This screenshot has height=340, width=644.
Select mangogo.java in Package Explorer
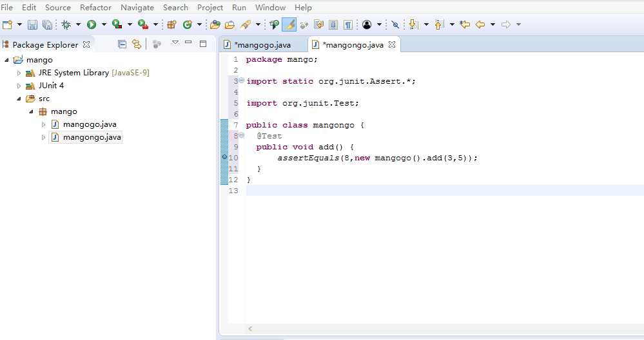tap(90, 124)
